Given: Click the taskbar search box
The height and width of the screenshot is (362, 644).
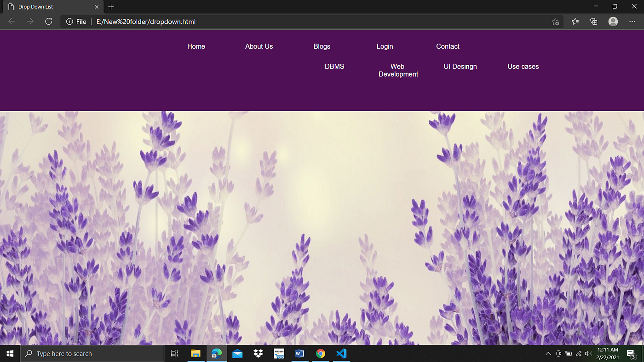Looking at the screenshot, I should [92, 354].
